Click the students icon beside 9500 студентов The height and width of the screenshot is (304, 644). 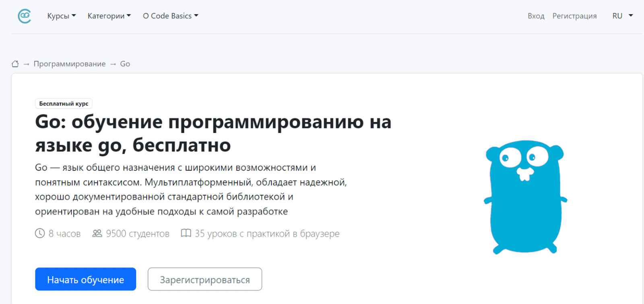pyautogui.click(x=97, y=233)
